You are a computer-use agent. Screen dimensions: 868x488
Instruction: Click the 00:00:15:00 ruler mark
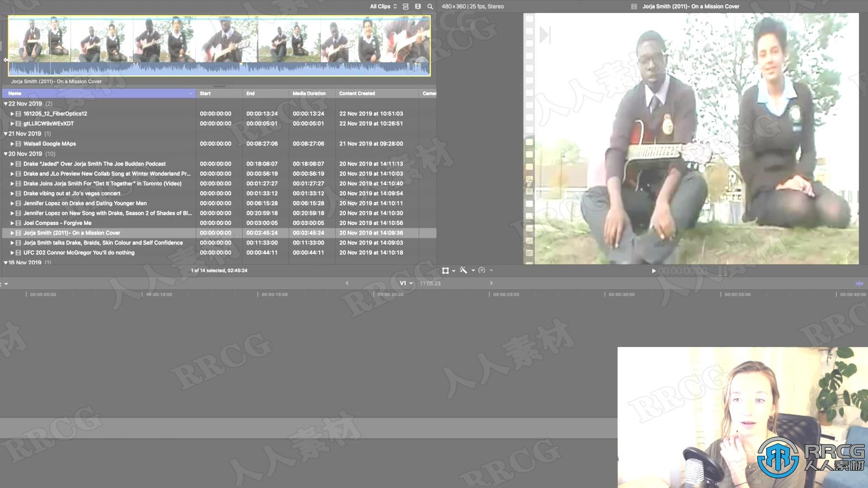click(x=275, y=294)
